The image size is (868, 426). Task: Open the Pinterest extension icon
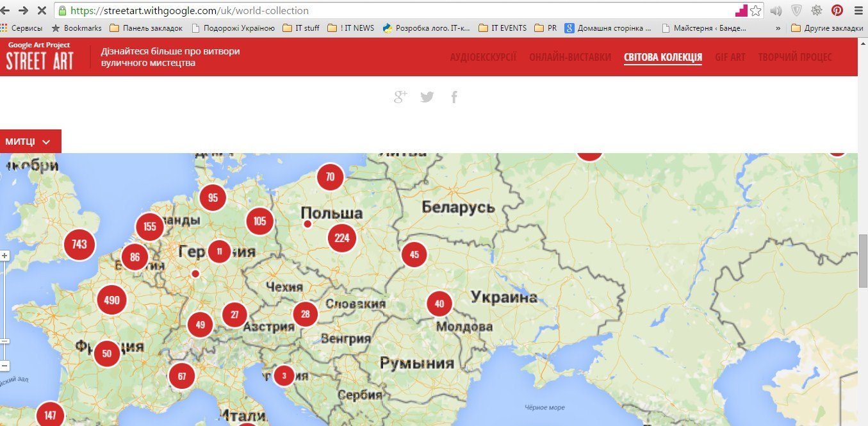pyautogui.click(x=837, y=10)
